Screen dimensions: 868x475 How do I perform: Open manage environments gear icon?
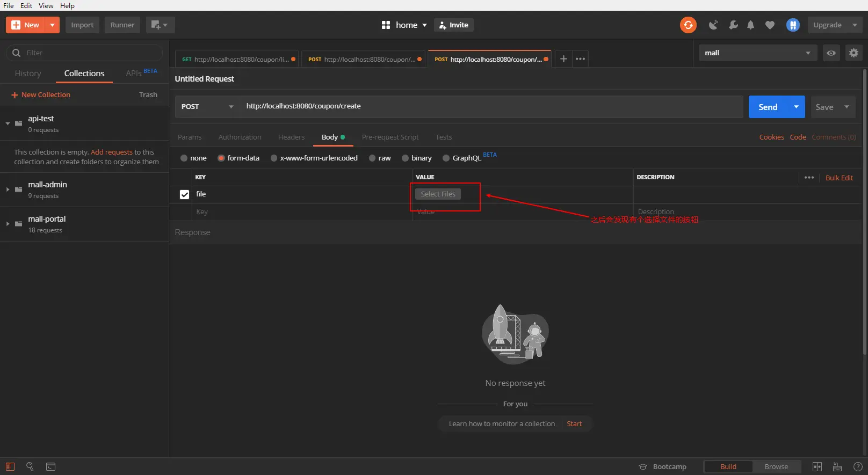coord(853,53)
